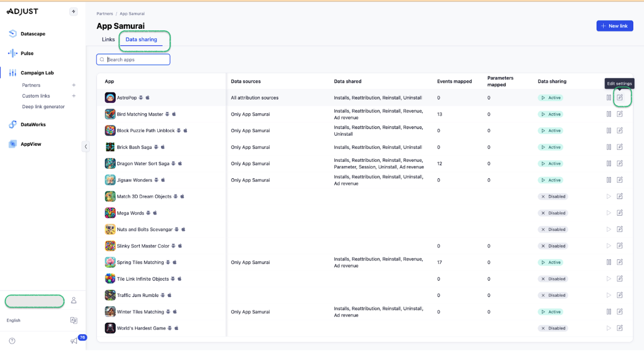The image size is (644, 362).
Task: Edit settings for Spring Tiles Matching
Action: (x=620, y=262)
